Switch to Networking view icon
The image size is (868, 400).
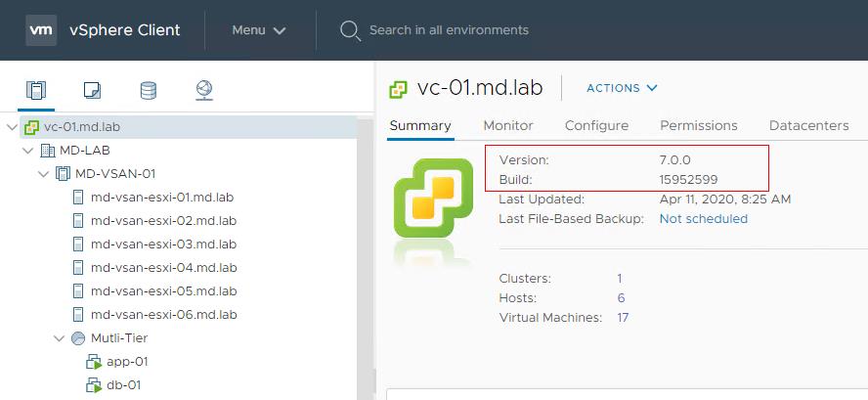204,90
